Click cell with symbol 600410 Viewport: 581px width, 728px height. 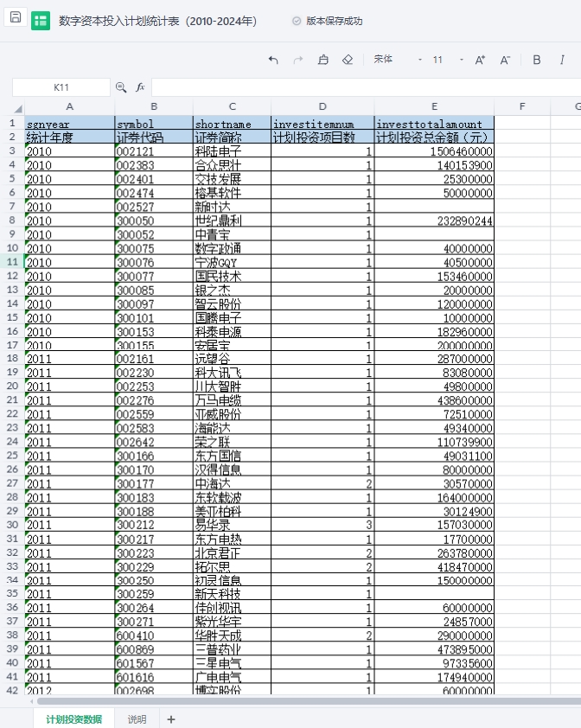[154, 635]
